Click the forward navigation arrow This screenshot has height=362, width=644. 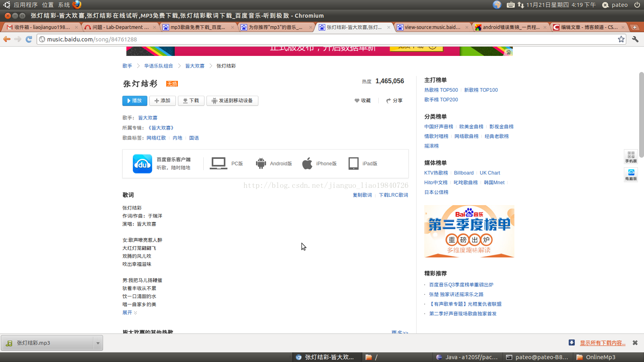click(x=18, y=39)
